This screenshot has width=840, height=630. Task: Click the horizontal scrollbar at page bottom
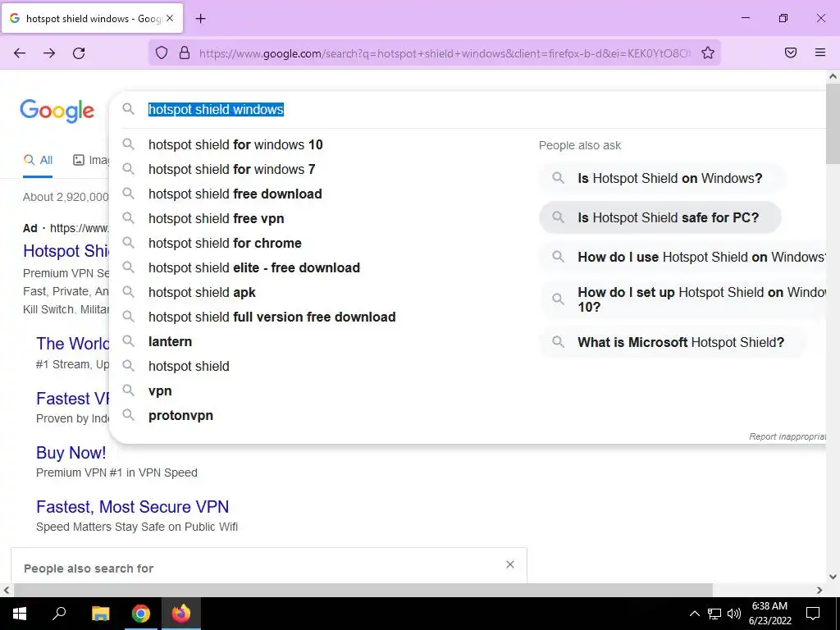[x=363, y=590]
